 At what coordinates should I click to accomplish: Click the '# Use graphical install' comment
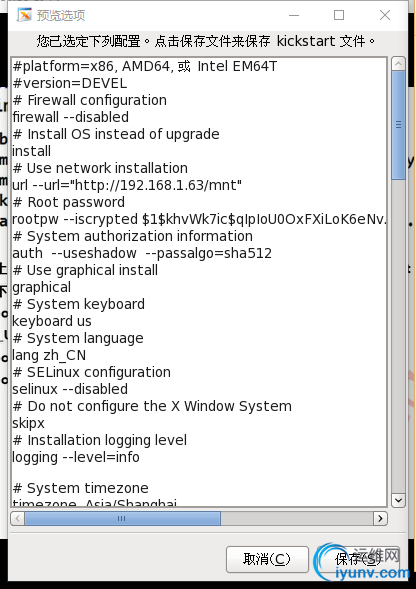tap(85, 270)
